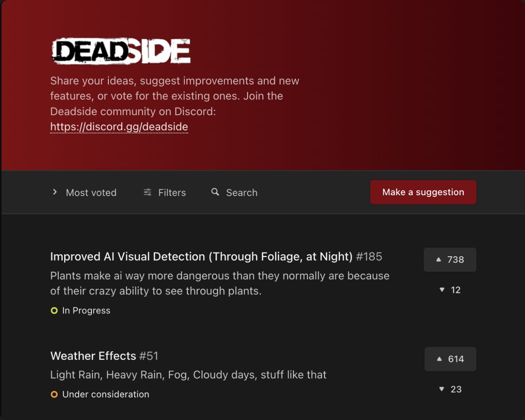
Task: Expand the Most voted sort chevron
Action: [55, 192]
